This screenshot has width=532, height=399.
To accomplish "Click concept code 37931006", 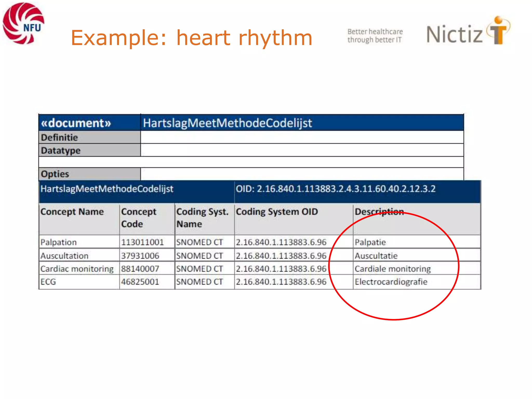I will 147,255.
